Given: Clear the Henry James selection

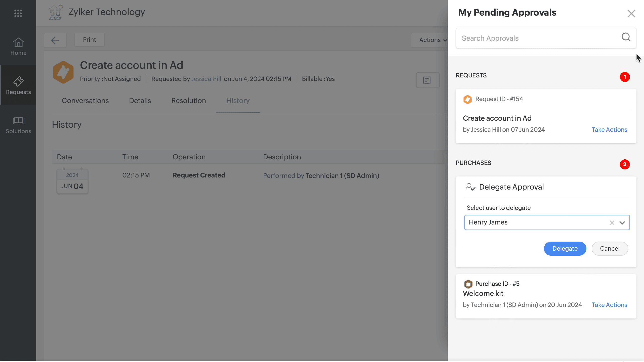Looking at the screenshot, I should [612, 223].
